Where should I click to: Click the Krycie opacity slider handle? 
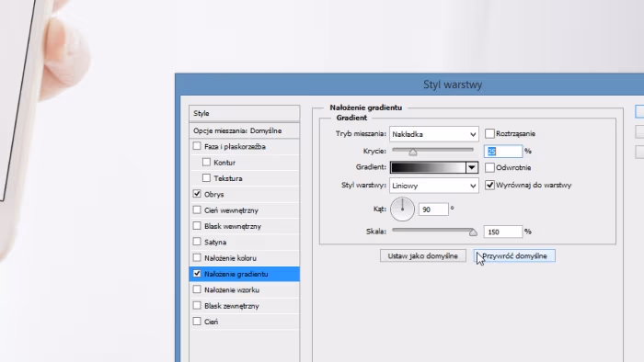point(413,153)
